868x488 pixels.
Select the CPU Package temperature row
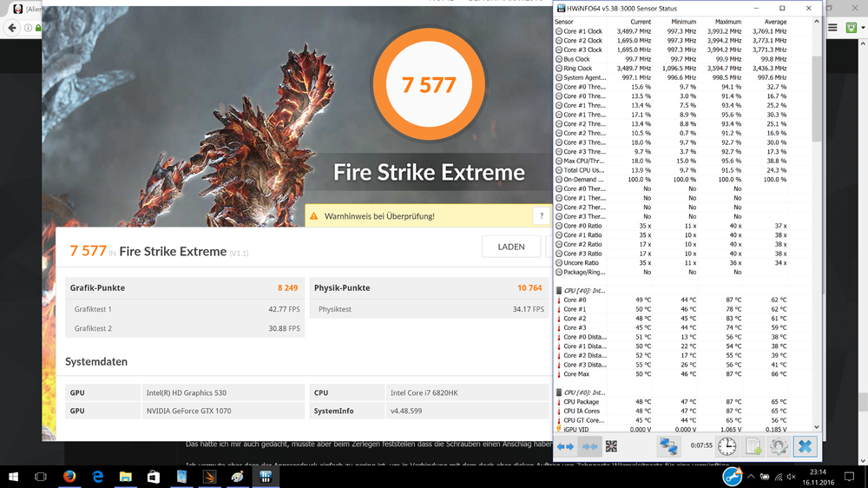[581, 402]
